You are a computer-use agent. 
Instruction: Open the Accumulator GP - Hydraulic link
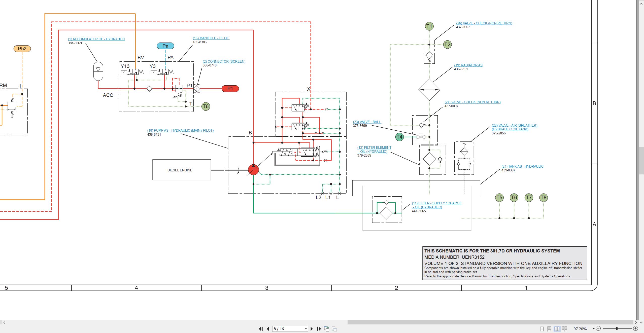tap(96, 39)
